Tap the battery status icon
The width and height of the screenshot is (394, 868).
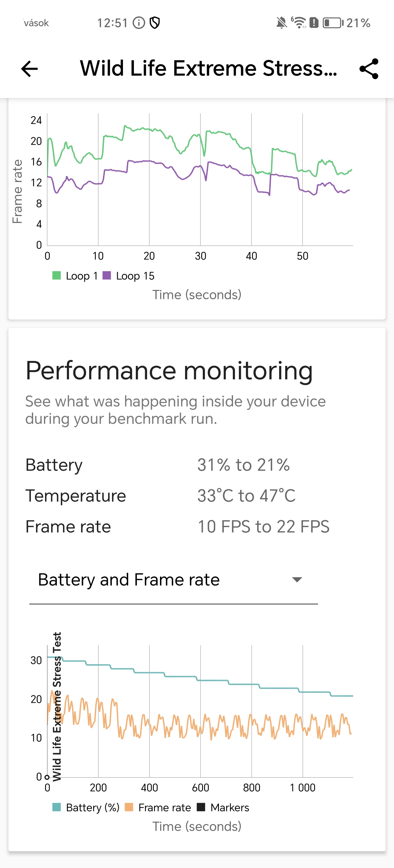[x=333, y=23]
